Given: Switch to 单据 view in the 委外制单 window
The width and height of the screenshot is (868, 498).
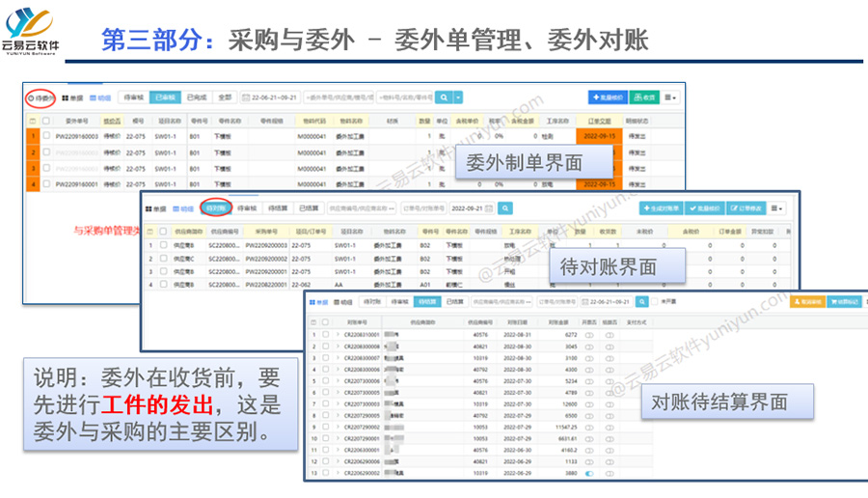Looking at the screenshot, I should pyautogui.click(x=72, y=98).
